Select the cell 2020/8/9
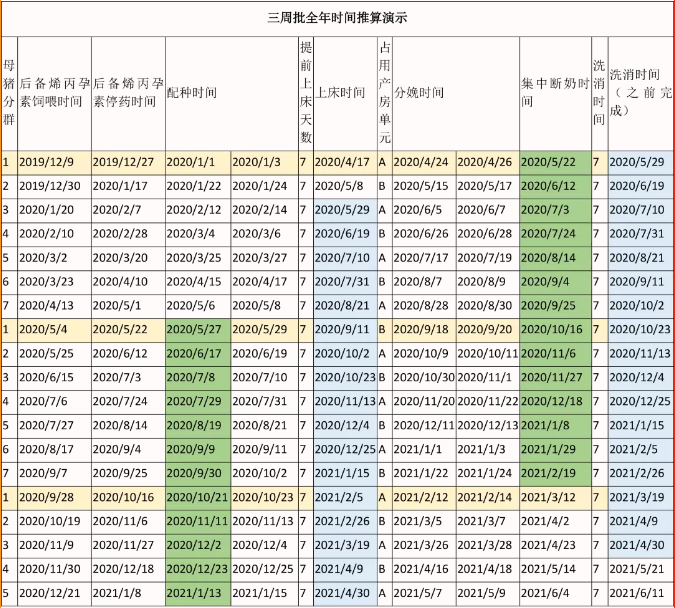 [x=488, y=282]
